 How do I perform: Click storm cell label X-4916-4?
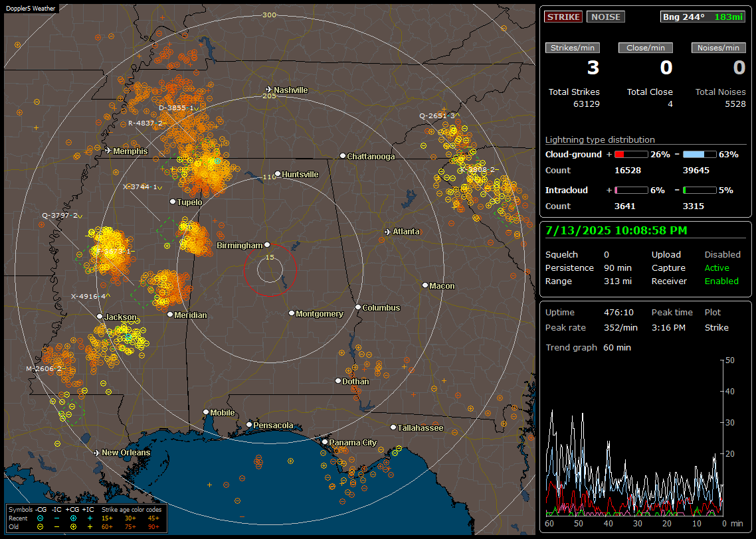tap(89, 296)
